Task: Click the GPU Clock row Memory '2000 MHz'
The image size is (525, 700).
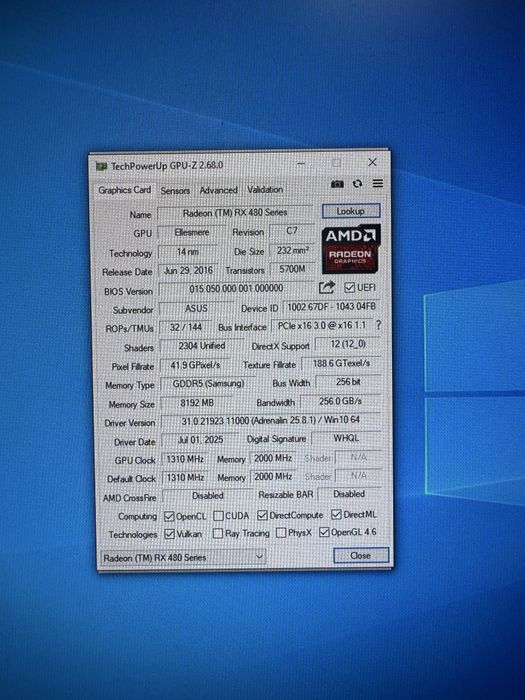Action: click(273, 458)
